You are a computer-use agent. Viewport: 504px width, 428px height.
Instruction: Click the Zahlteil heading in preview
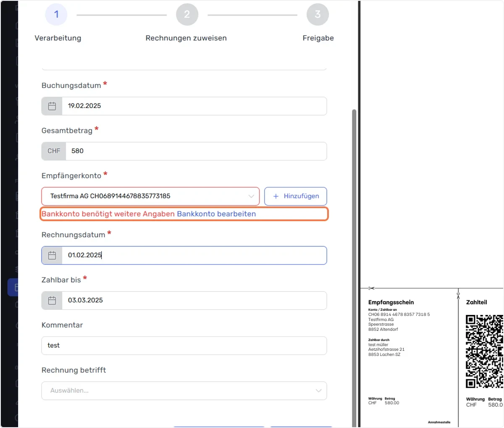click(x=477, y=302)
